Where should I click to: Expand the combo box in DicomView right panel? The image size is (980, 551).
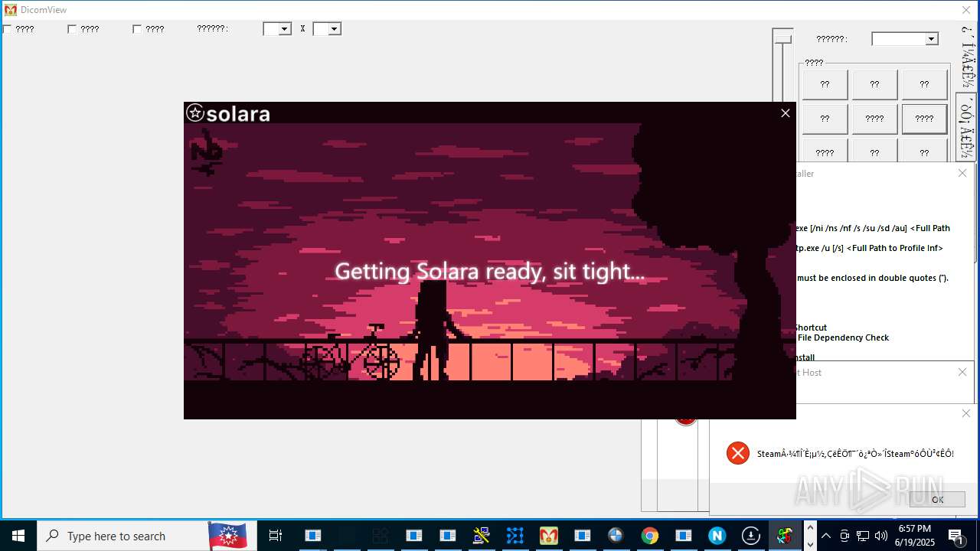932,39
